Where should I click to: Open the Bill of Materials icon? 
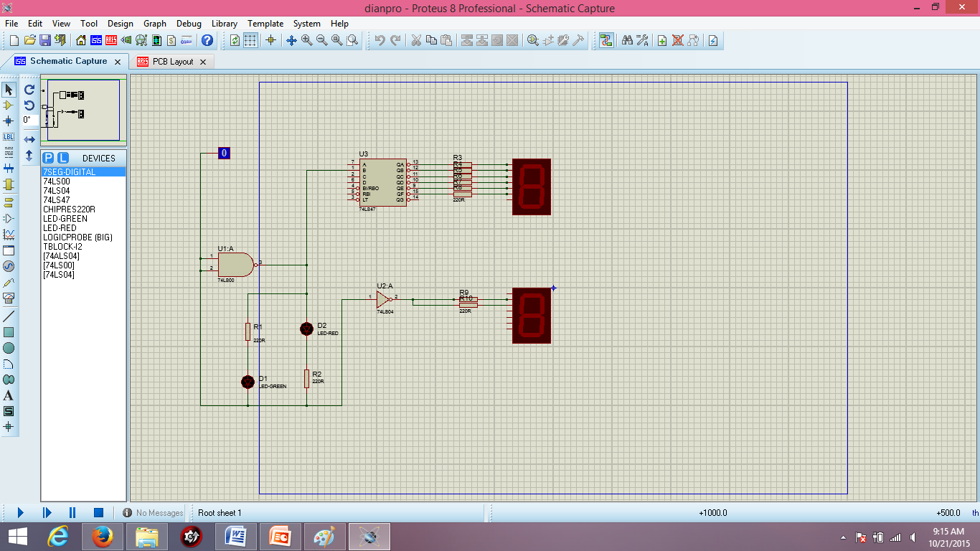tap(171, 41)
